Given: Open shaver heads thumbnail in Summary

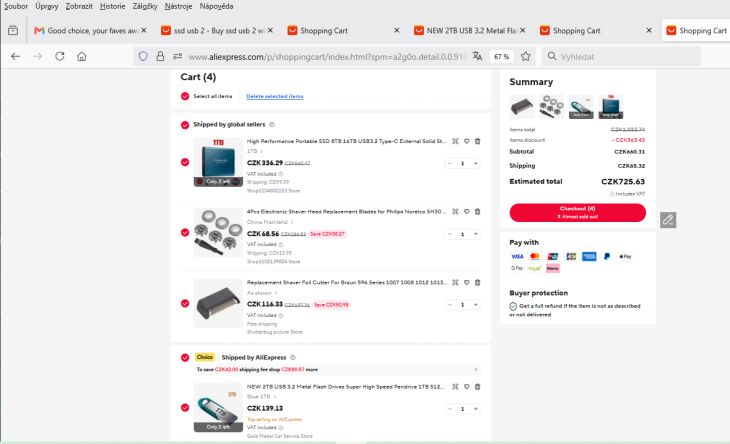Looking at the screenshot, I should pyautogui.click(x=551, y=107).
